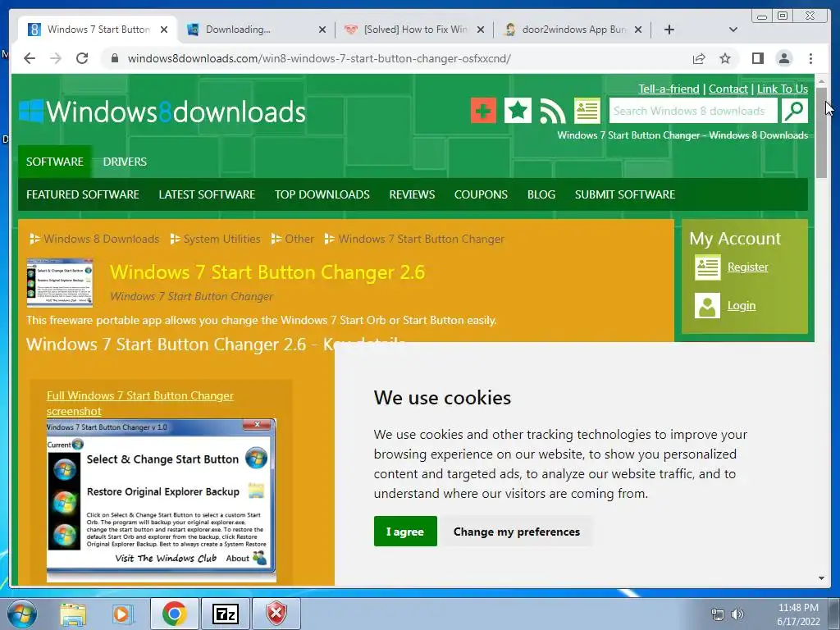
Task: Click the white star icon in site header
Action: 518,111
